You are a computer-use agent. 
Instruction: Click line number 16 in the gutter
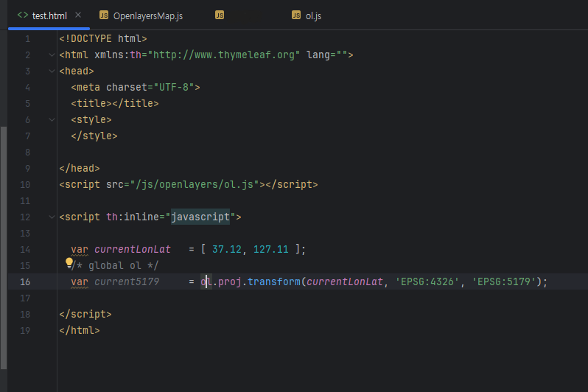25,281
